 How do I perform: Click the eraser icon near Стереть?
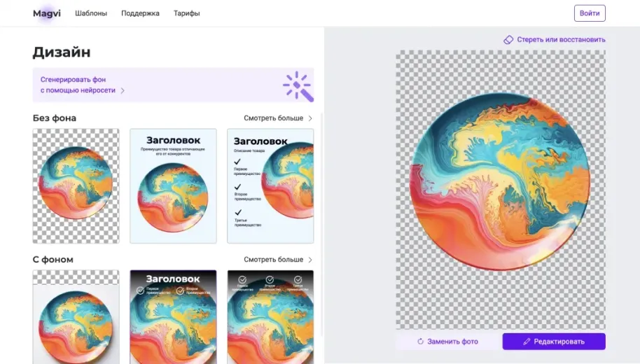click(508, 40)
